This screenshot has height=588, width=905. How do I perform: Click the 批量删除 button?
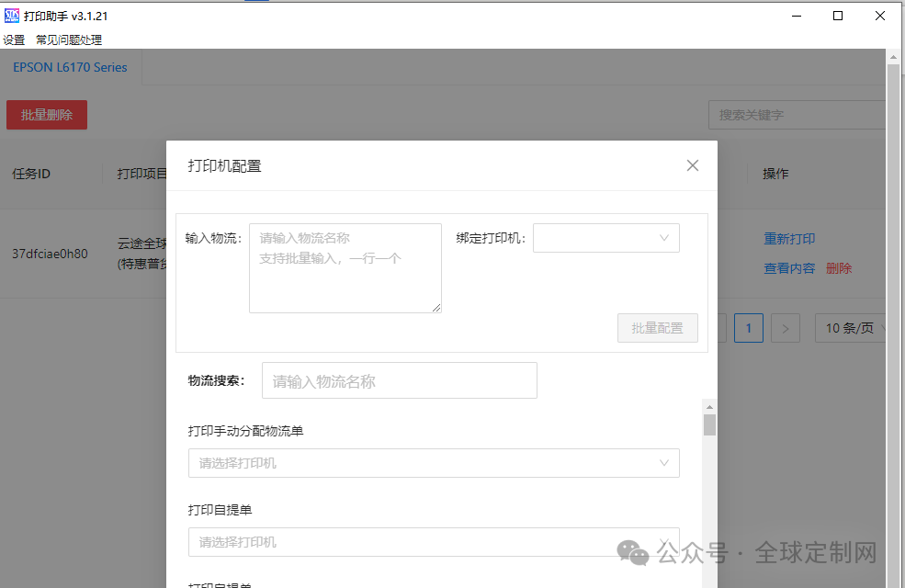point(46,115)
